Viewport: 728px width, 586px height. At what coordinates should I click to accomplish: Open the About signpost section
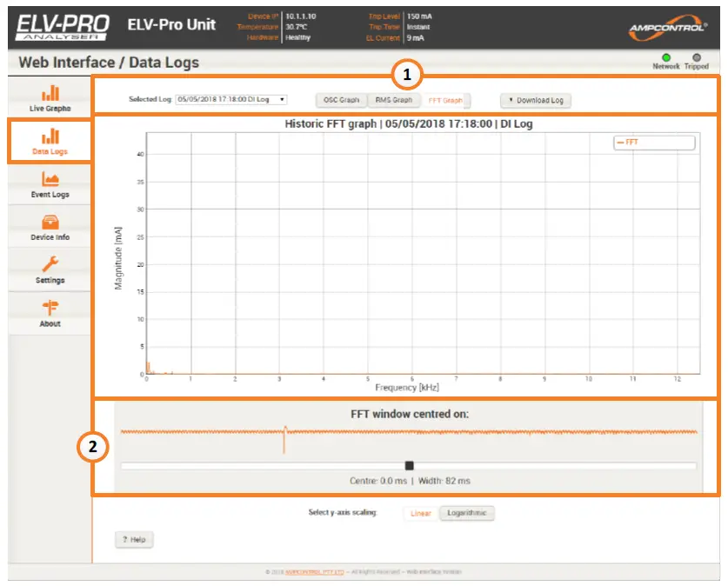pos(50,314)
